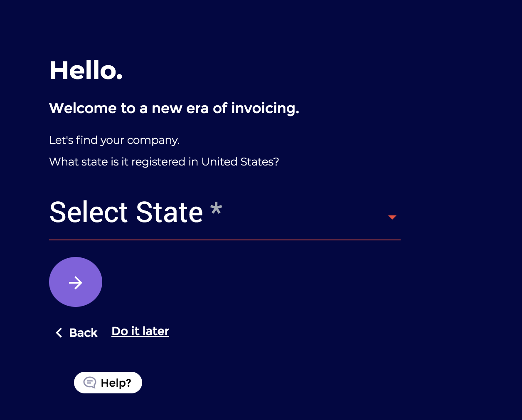The image size is (522, 420).
Task: Click the word "Welcome" in the subtitle
Action: coord(83,108)
